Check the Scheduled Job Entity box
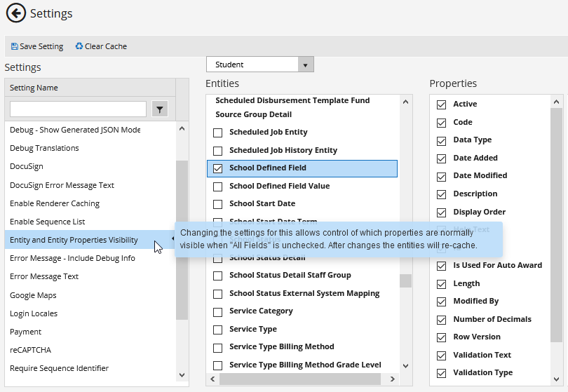Viewport: 568px width, 392px height. 217,133
